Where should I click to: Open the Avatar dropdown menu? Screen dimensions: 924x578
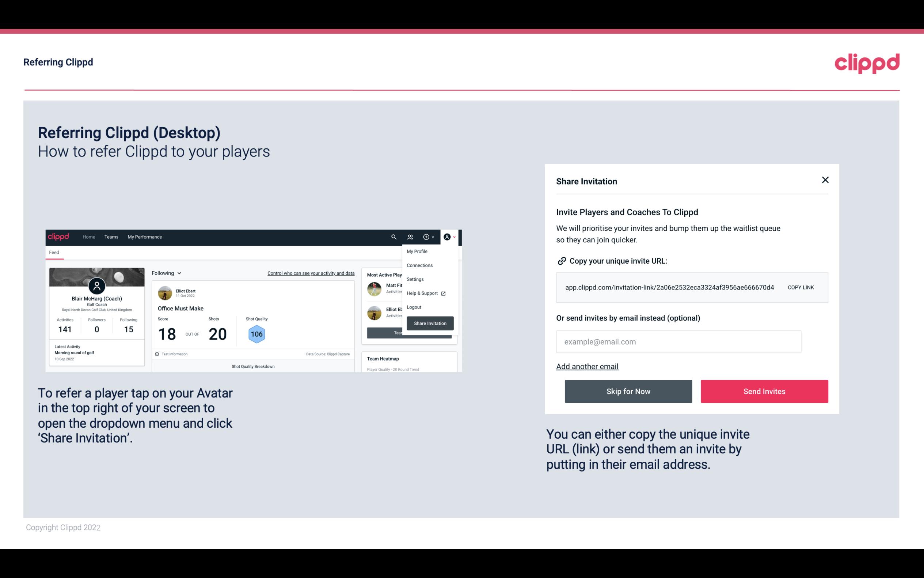click(450, 237)
